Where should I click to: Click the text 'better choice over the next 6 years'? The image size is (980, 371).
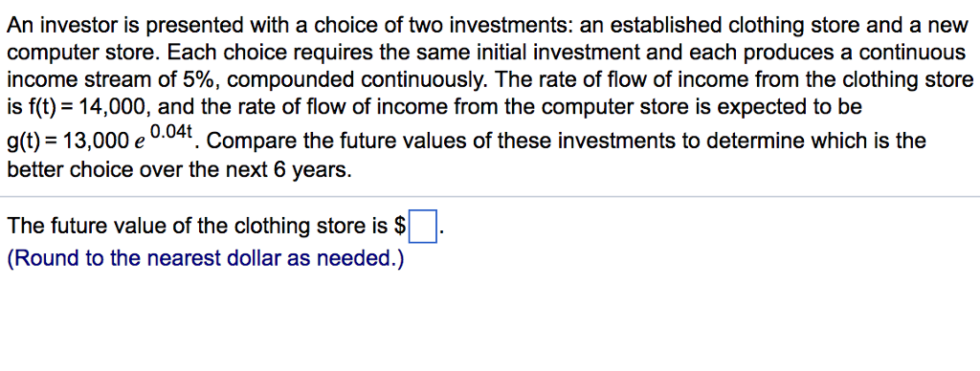coord(179,168)
